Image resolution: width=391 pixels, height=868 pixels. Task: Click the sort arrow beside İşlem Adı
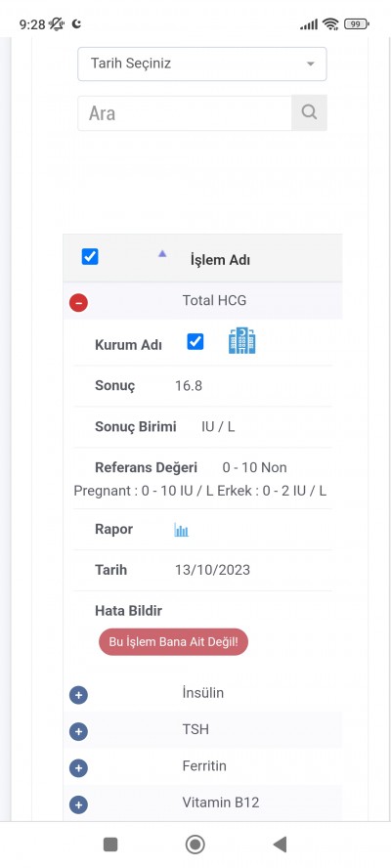(161, 253)
